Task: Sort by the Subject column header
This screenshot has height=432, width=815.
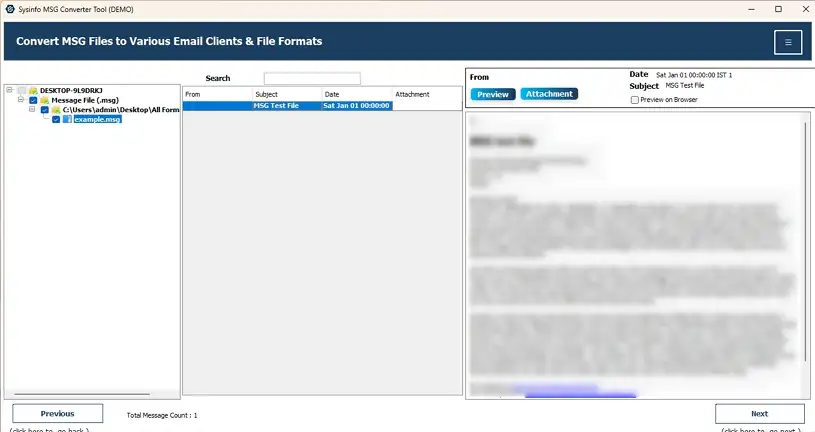Action: (287, 94)
